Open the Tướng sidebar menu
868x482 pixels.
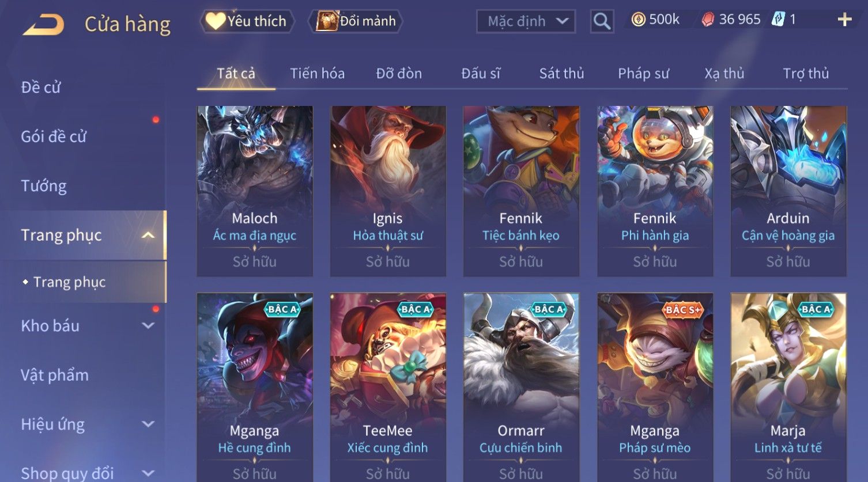pyautogui.click(x=44, y=186)
